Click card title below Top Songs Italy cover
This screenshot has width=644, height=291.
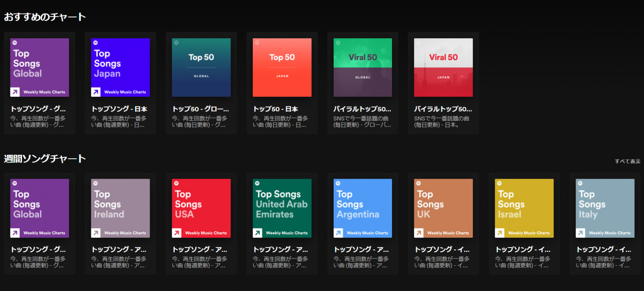(604, 249)
